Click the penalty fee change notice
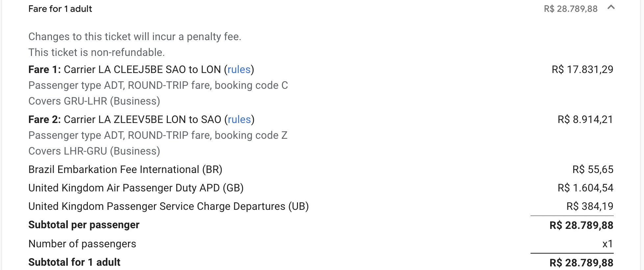Screen dimensions: 644x270 tap(135, 37)
